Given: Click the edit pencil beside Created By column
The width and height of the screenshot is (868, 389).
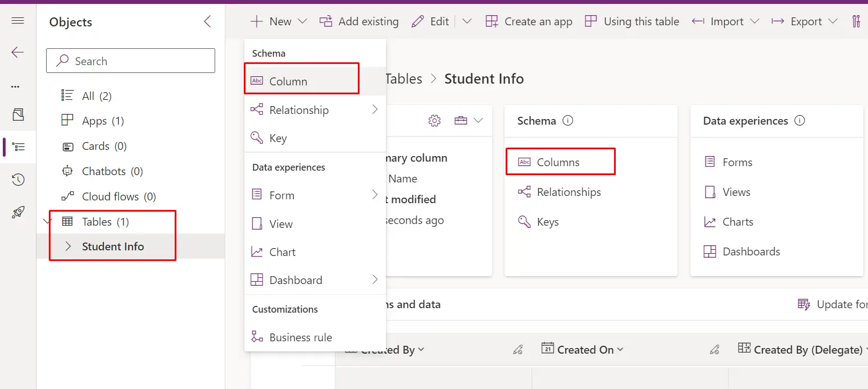Looking at the screenshot, I should [517, 349].
